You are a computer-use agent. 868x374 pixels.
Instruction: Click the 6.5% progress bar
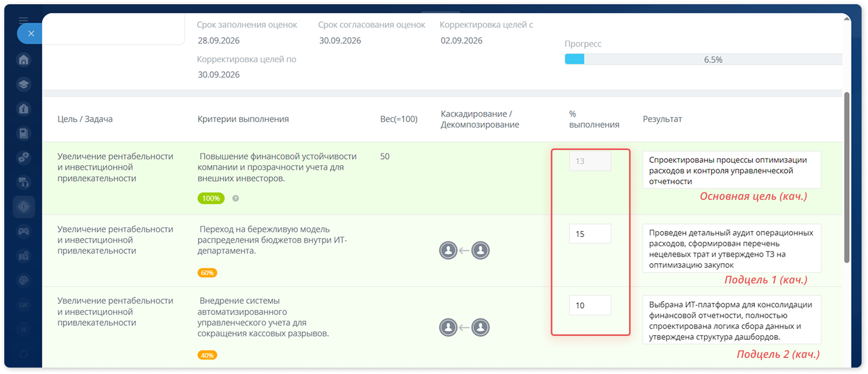[x=703, y=59]
